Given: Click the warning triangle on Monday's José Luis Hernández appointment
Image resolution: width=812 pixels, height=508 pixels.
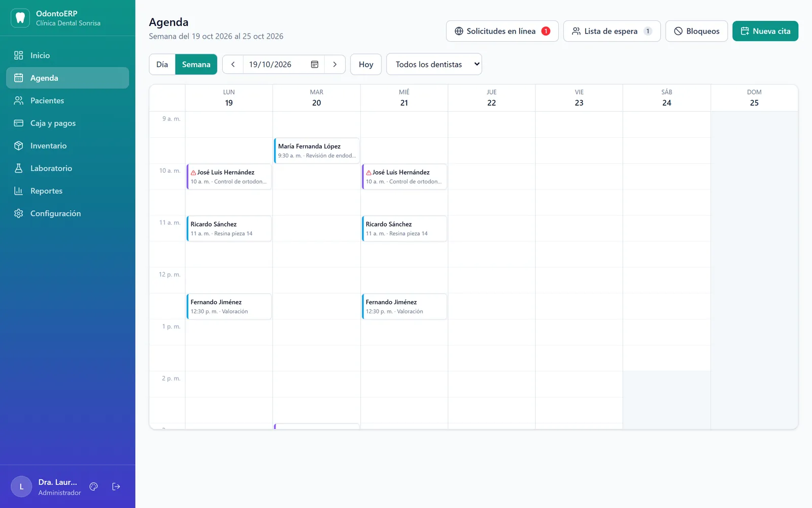Looking at the screenshot, I should coord(193,173).
